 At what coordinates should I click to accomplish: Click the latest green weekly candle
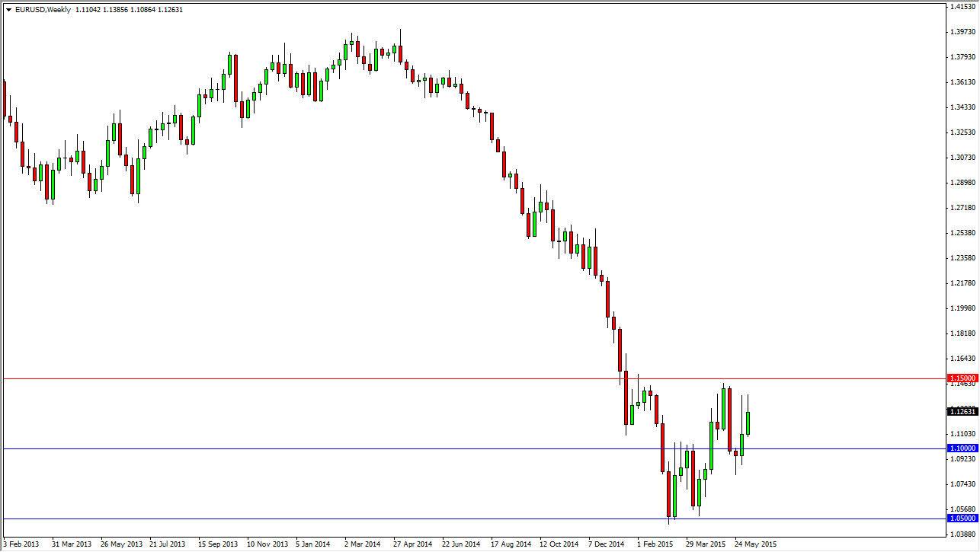748,423
